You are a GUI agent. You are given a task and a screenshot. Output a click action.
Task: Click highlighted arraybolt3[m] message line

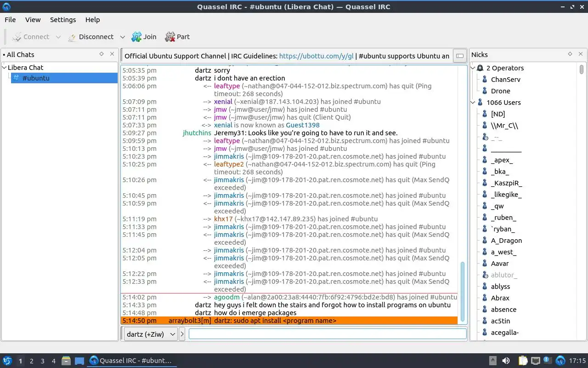click(x=289, y=321)
